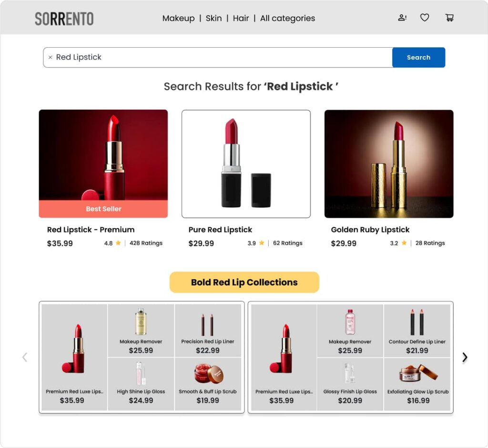Open the Skin category

tap(213, 19)
